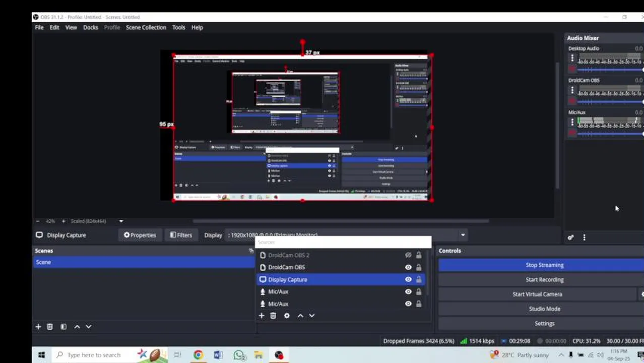Viewport: 644px width, 363px height.
Task: Open scene filters icon in Scenes toolbar
Action: [63, 327]
